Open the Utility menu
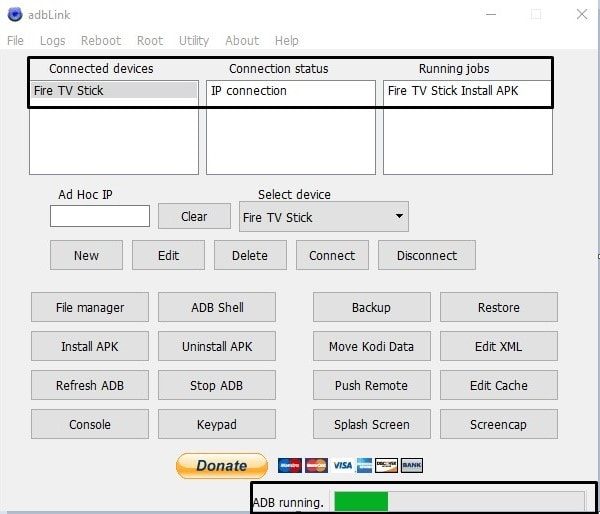Screen dimensions: 600x514 (x=194, y=41)
